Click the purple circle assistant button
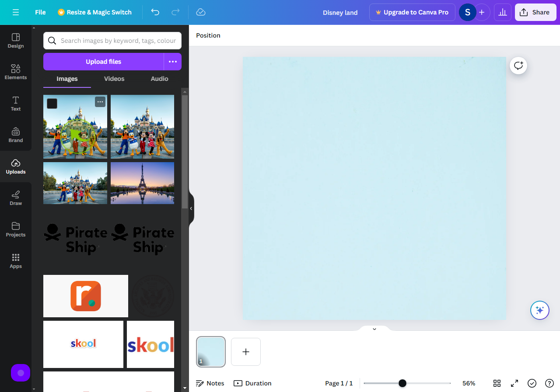The width and height of the screenshot is (560, 392). 21,373
